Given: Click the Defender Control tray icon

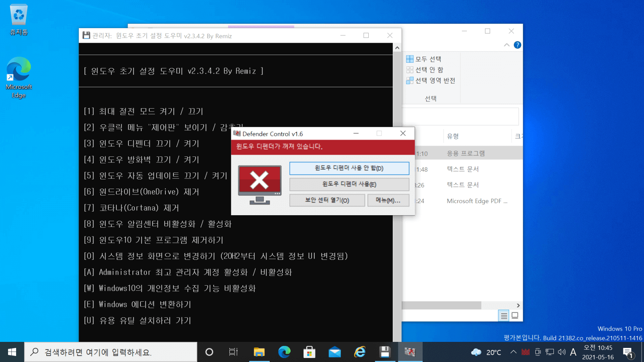Looking at the screenshot, I should point(525,352).
